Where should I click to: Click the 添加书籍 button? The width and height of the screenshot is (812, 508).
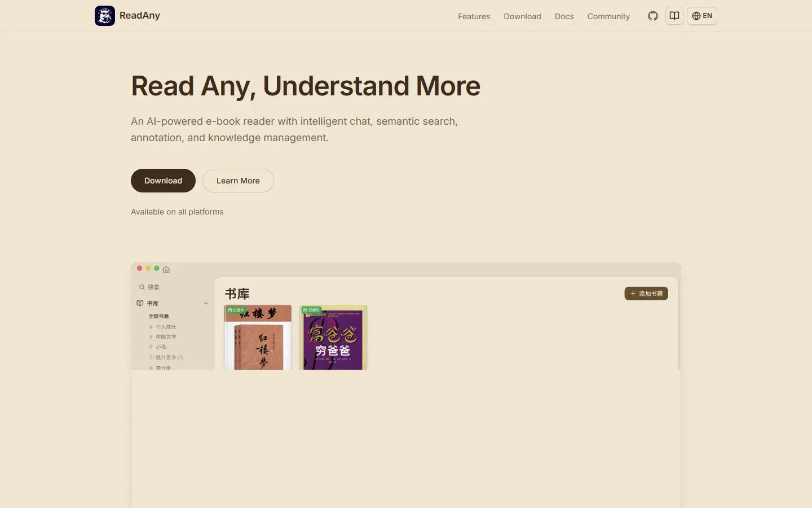click(646, 294)
